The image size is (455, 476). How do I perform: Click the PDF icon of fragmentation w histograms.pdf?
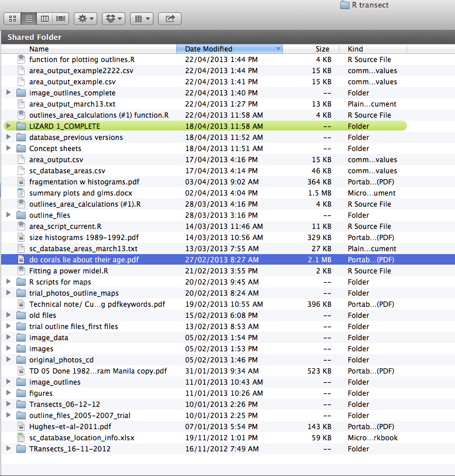[21, 182]
